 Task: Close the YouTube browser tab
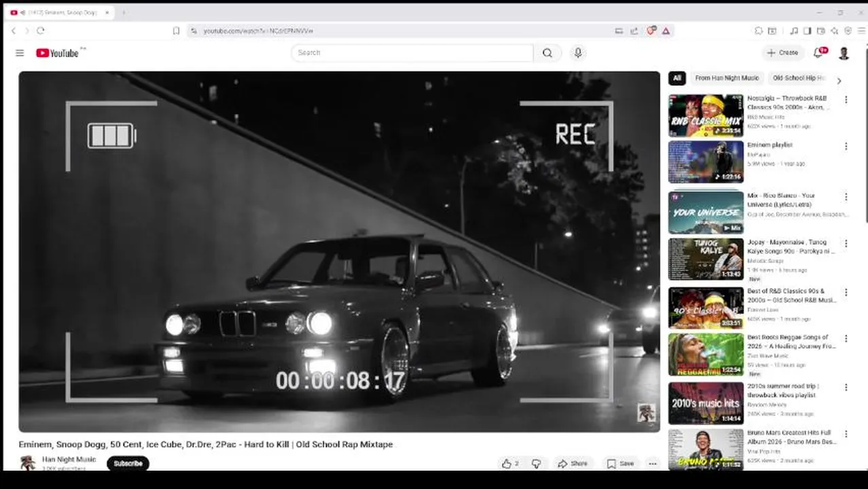click(x=107, y=12)
